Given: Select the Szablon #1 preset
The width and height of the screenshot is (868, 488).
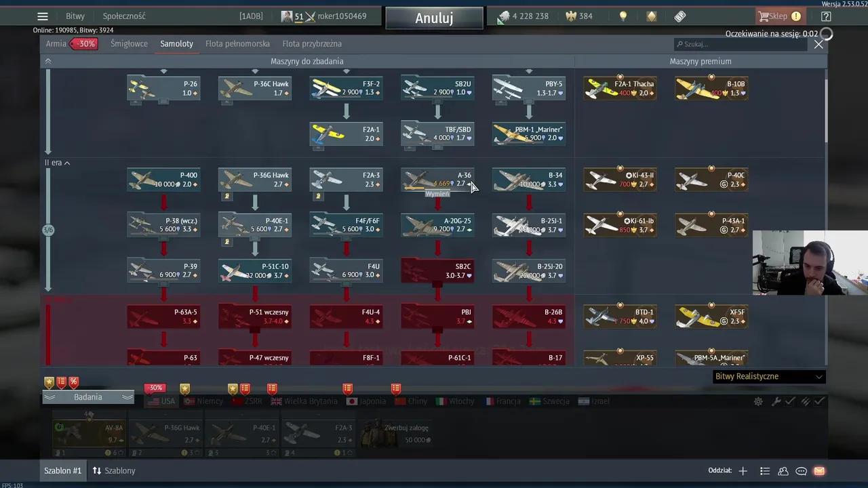Looking at the screenshot, I should [x=62, y=471].
